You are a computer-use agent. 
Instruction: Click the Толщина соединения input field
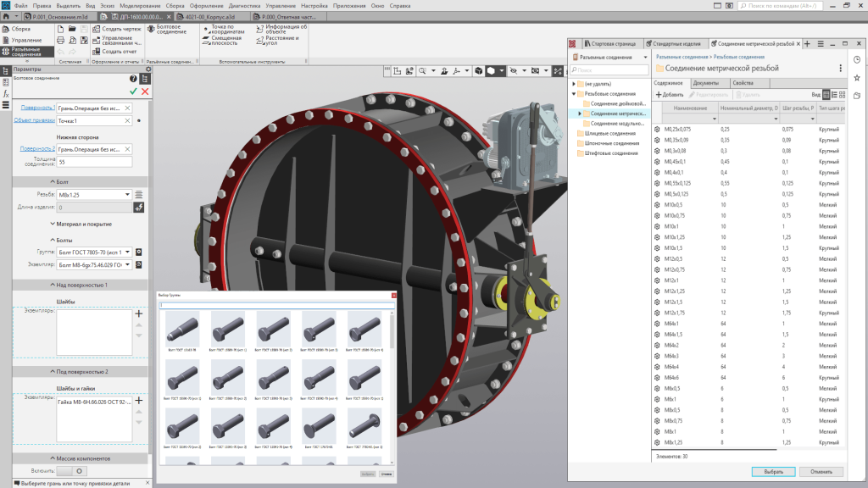(94, 162)
